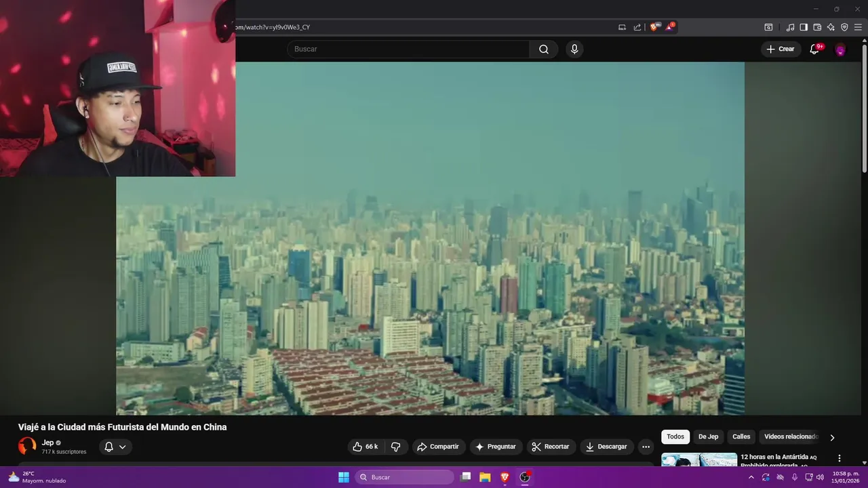This screenshot has width=868, height=488.
Task: Click the video player to pause playback
Action: (x=430, y=239)
